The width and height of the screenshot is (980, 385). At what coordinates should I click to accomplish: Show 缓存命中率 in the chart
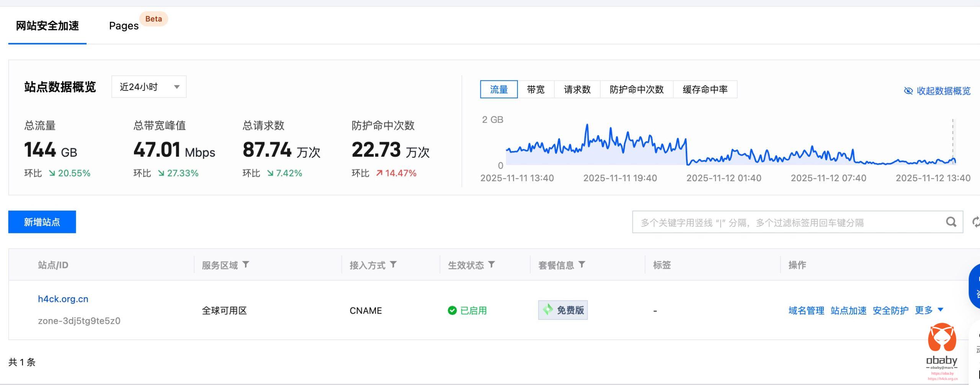click(705, 89)
